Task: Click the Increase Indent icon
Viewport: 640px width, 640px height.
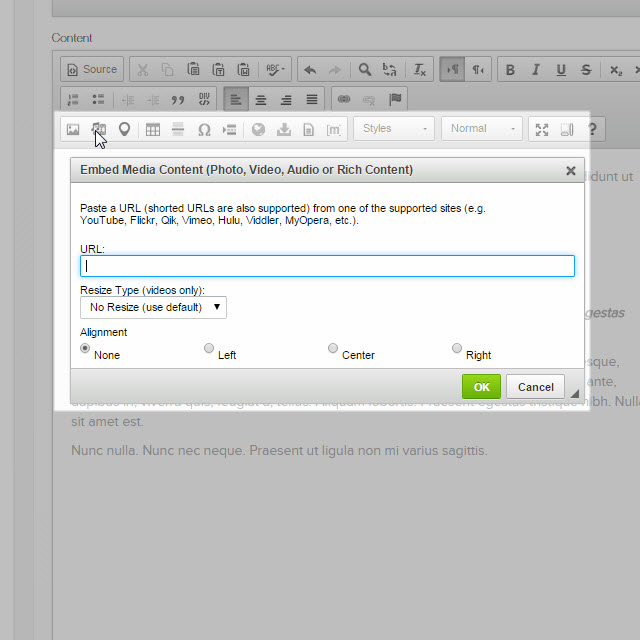Action: [153, 100]
